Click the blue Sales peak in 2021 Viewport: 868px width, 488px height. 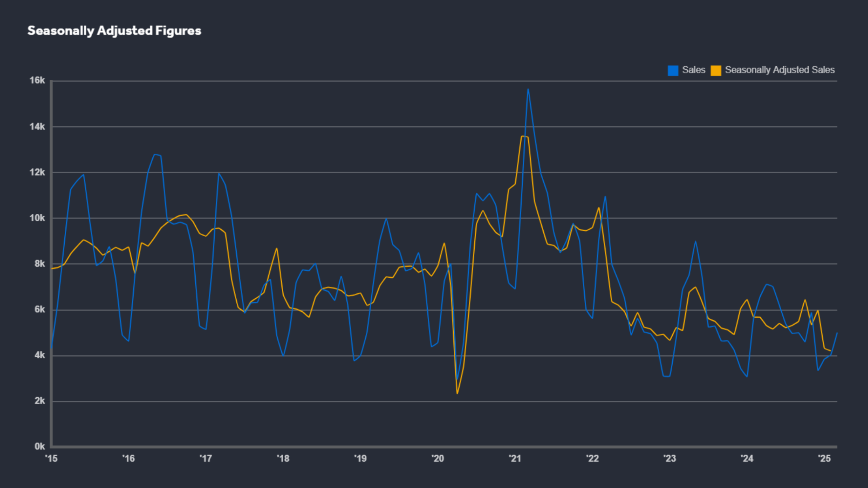[x=528, y=89]
